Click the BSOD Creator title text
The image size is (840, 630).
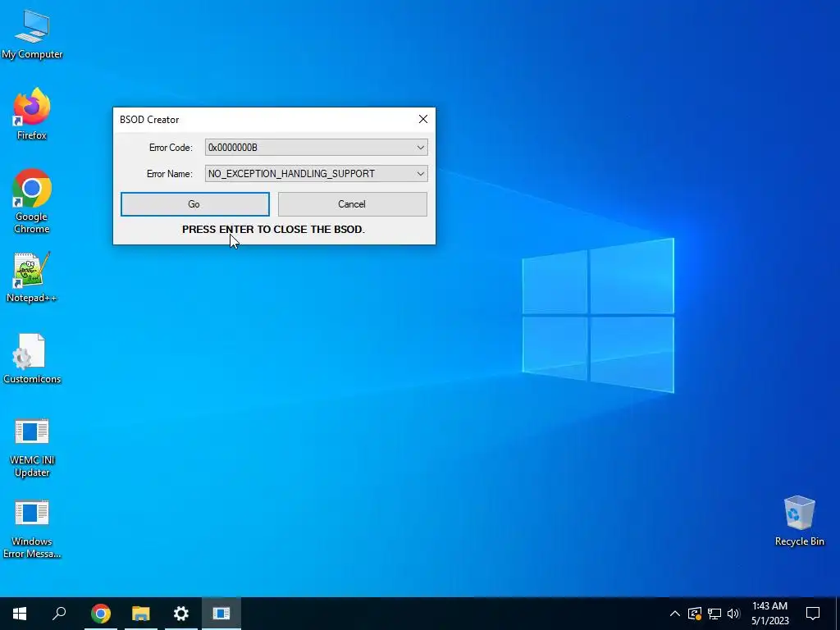(149, 120)
